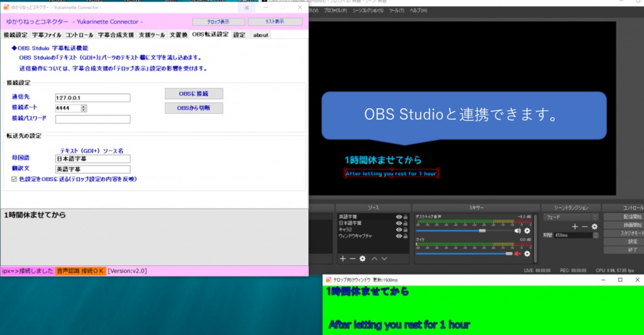Screen dimensions: 644x335
Task: Open デスクトップ音声 mixer settings gear
Action: pyautogui.click(x=527, y=231)
